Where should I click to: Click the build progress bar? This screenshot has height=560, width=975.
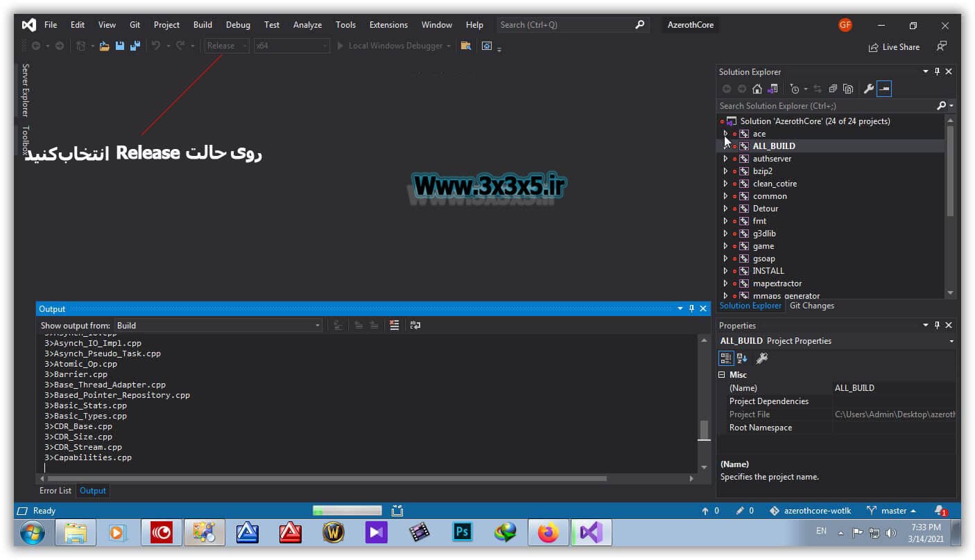click(347, 511)
